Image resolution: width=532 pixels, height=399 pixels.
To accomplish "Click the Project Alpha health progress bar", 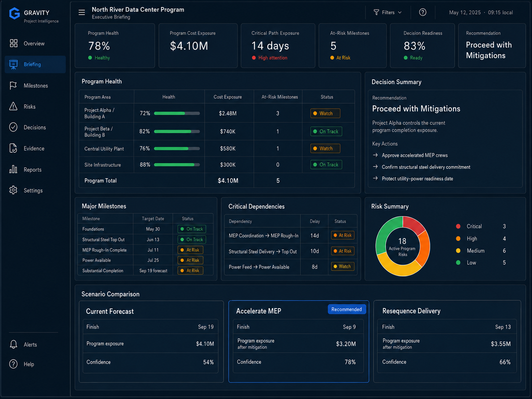I will coord(177,114).
